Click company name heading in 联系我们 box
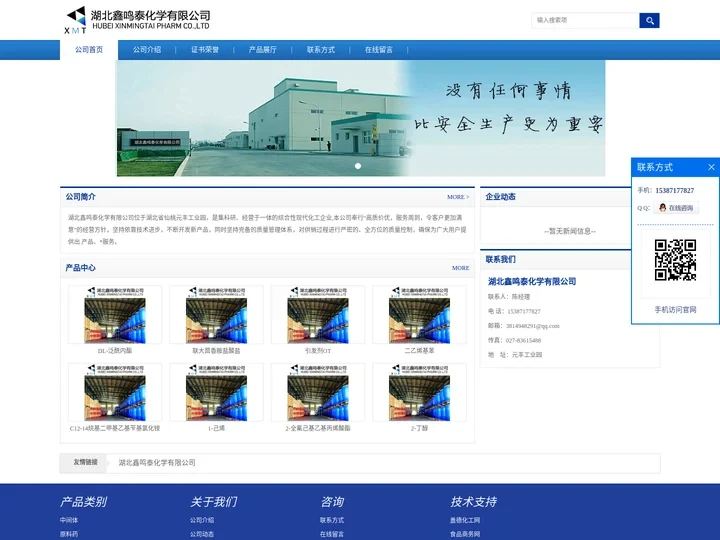The image size is (720, 540). click(532, 281)
